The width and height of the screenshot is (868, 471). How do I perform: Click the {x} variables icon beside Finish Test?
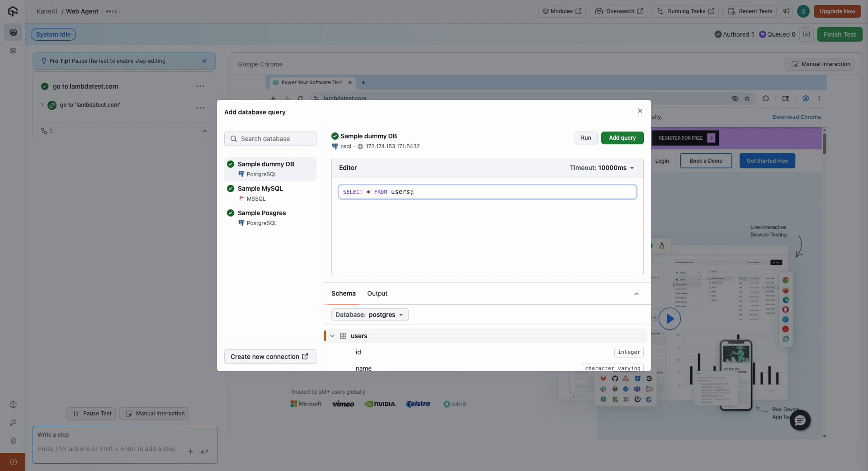(807, 34)
